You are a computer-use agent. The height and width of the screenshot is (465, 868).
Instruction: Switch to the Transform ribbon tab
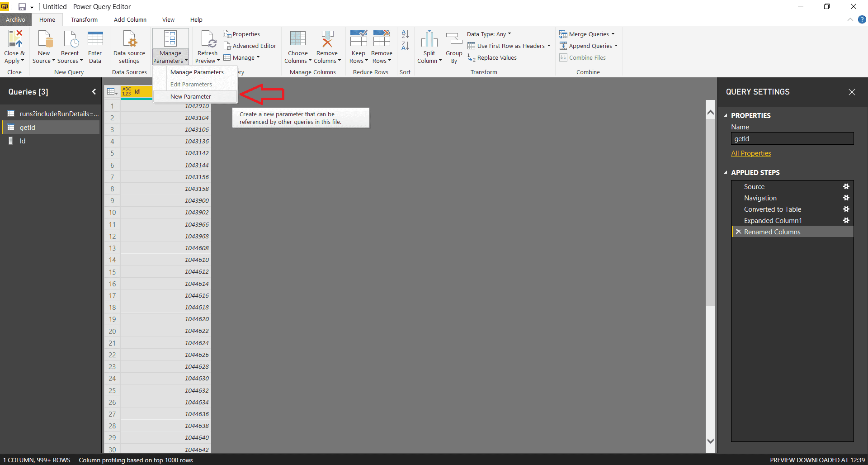point(84,19)
